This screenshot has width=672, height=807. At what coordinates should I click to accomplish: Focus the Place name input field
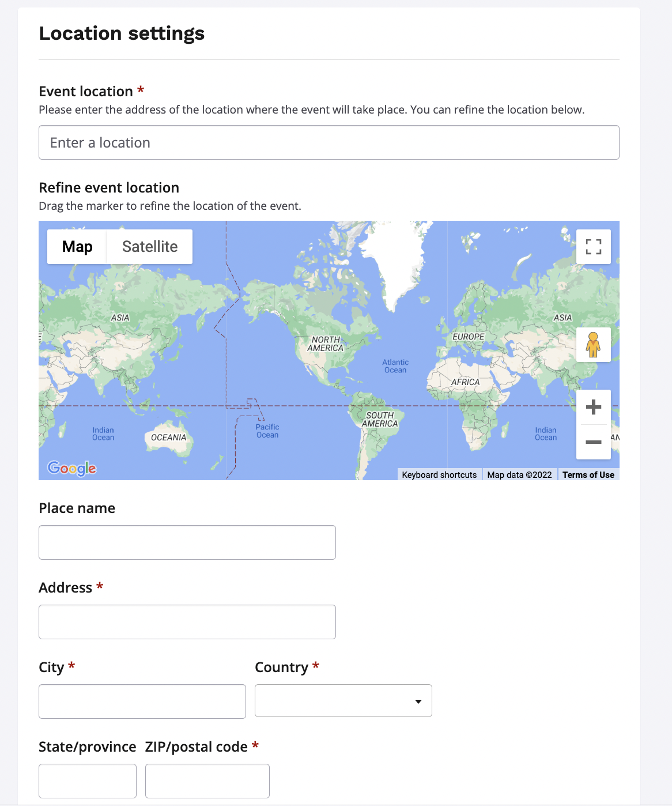pyautogui.click(x=187, y=542)
